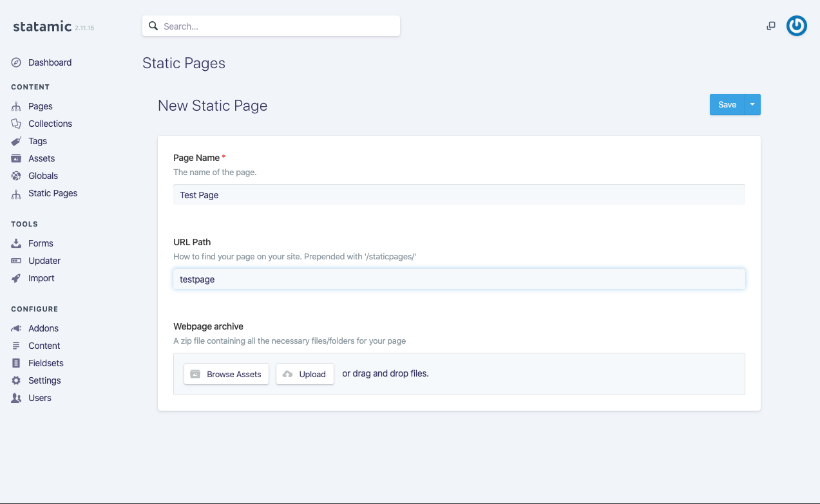Click the 'The name of the page.' hint

pos(215,173)
